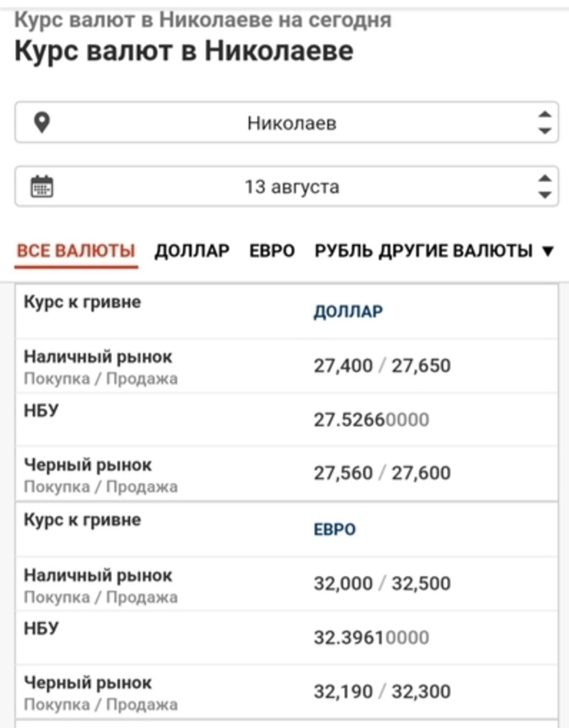Open the 13 августа date dropdown
Viewport: 569px width, 728px height.
click(x=286, y=186)
